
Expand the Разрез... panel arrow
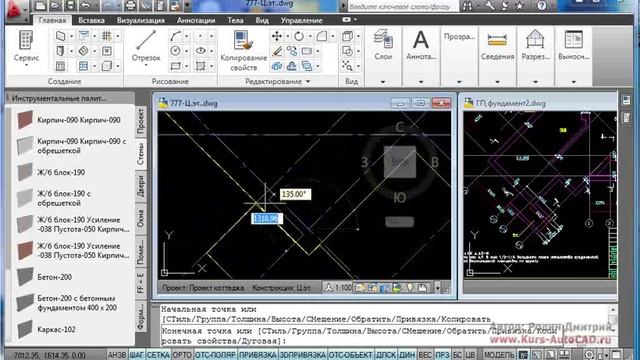pyautogui.click(x=535, y=82)
